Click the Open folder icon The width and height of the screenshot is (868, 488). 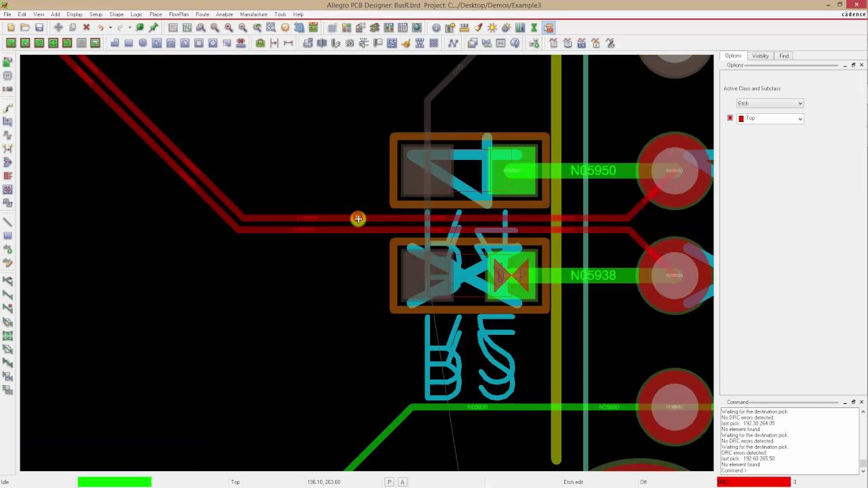[x=25, y=28]
